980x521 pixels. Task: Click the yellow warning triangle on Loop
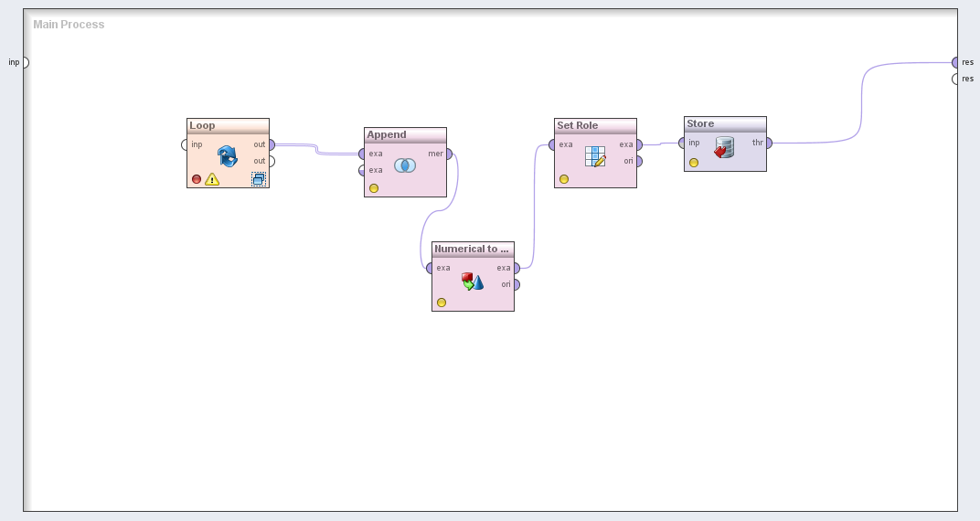(x=212, y=179)
